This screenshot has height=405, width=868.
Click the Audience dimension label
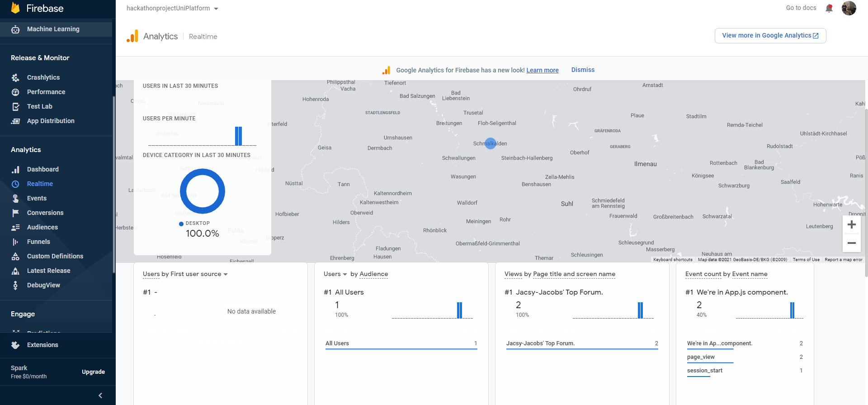(374, 274)
